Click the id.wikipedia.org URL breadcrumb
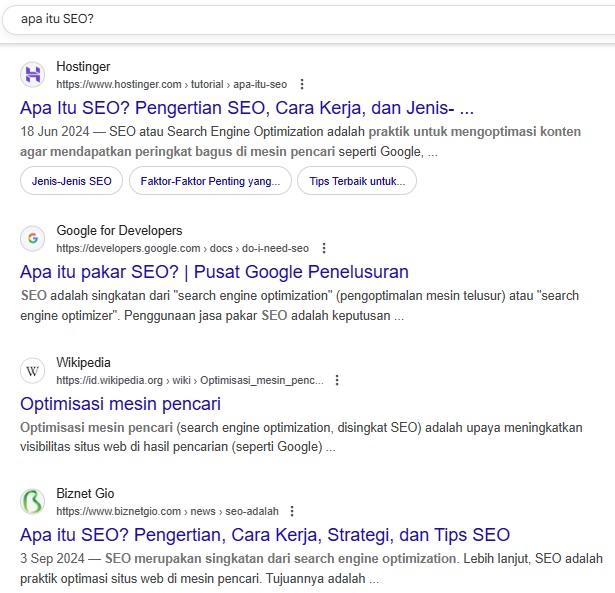This screenshot has width=615, height=593. (x=190, y=380)
